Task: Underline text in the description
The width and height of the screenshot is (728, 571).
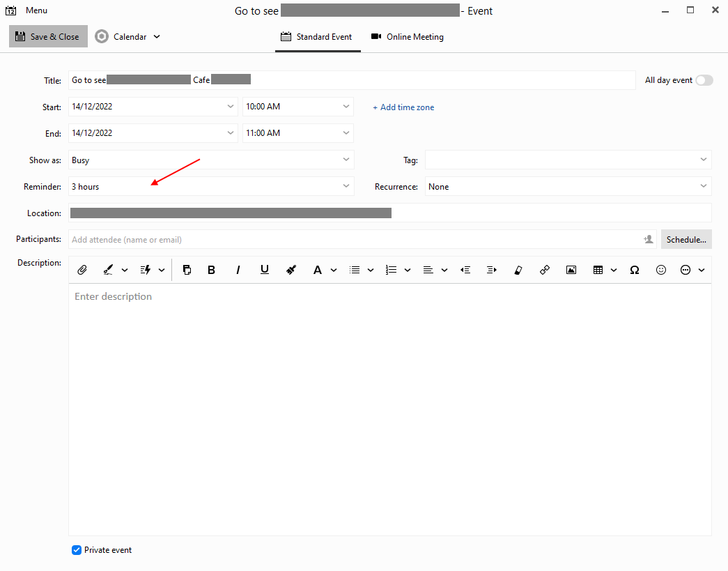Action: pyautogui.click(x=264, y=270)
